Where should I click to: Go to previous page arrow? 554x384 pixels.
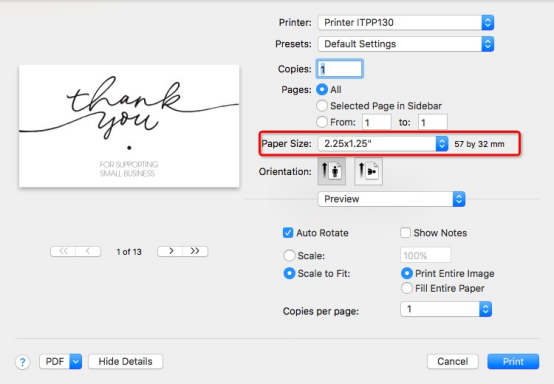coord(88,251)
